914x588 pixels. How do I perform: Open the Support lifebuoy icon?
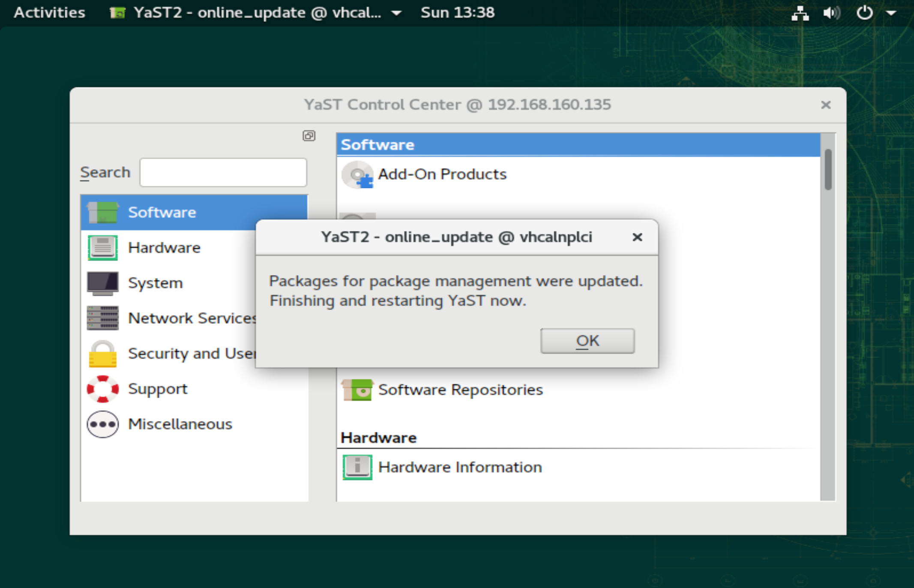coord(102,389)
